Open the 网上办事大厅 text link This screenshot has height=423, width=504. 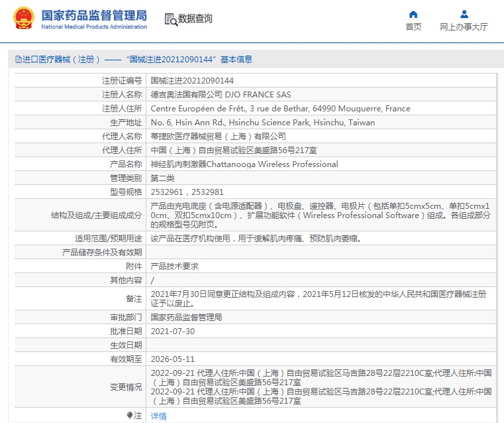(x=464, y=27)
